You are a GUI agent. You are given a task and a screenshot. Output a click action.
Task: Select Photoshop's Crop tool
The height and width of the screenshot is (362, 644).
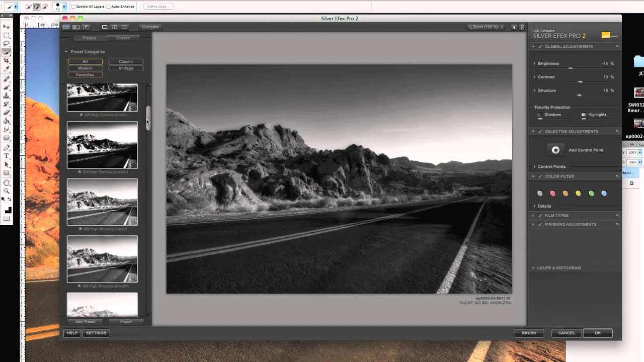point(7,61)
